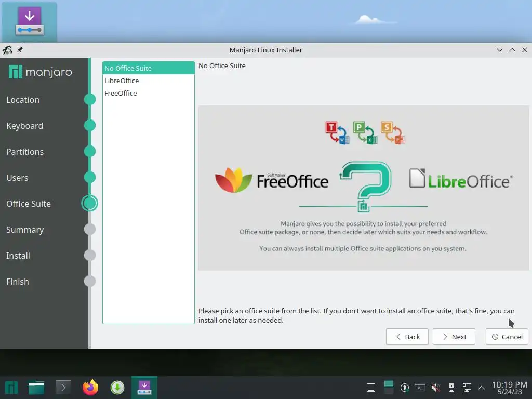
Task: Minimize the installer window
Action: point(499,50)
